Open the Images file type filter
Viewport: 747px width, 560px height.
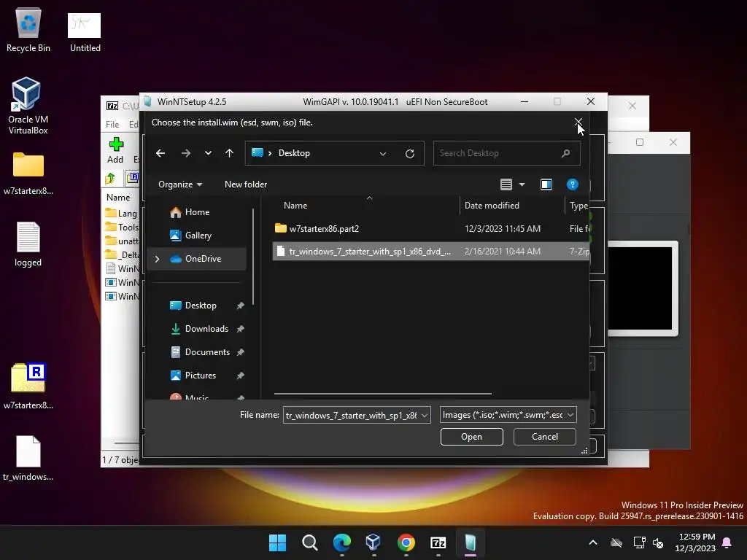[x=508, y=415]
